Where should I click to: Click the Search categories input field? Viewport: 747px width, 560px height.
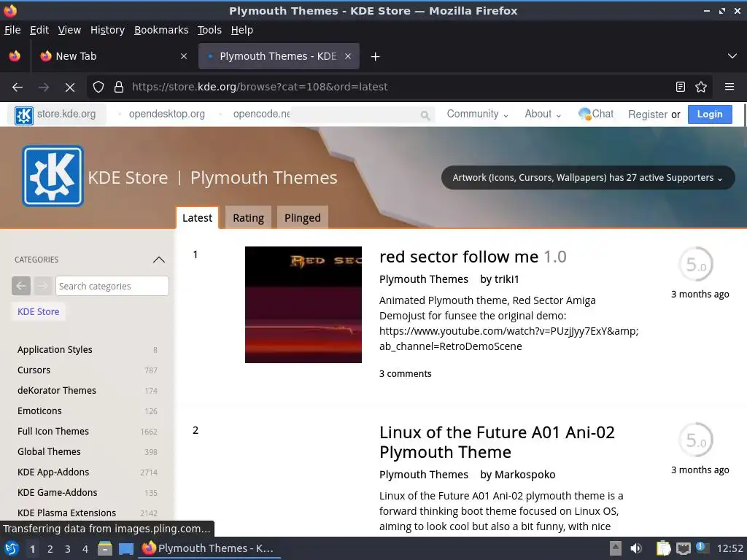112,286
